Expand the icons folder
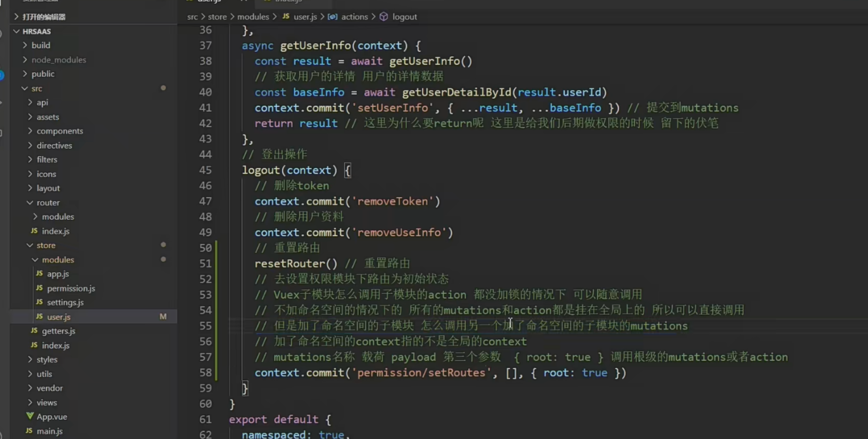Image resolution: width=868 pixels, height=439 pixels. tap(46, 174)
